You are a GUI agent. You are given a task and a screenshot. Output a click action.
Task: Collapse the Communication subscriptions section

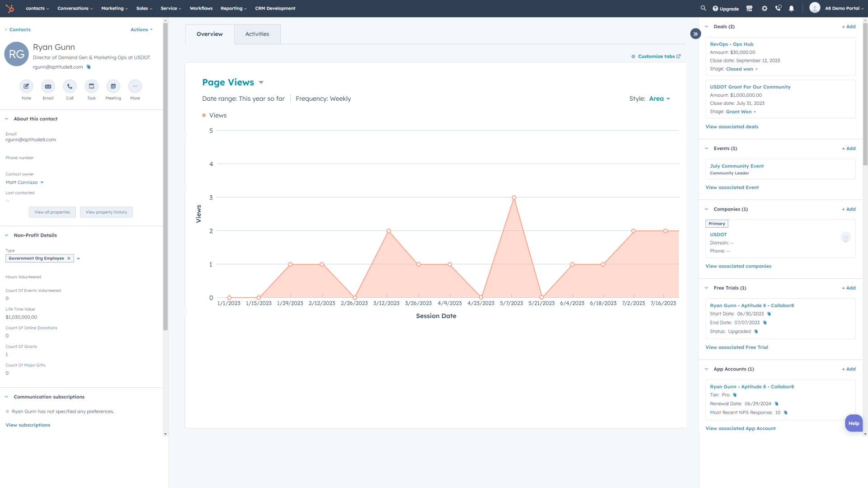click(x=7, y=397)
